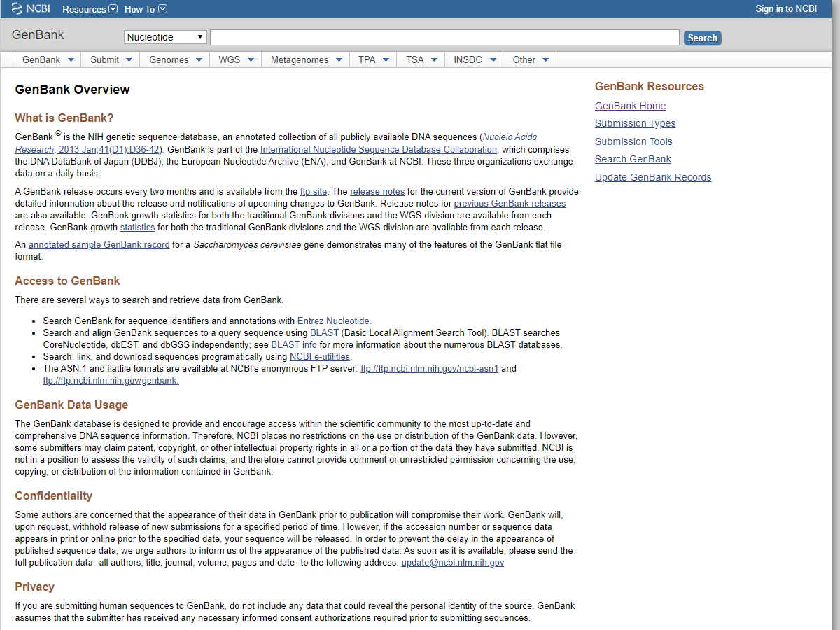Click the update@ncbi.nlm.nih.gov email link
840x630 pixels.
452,563
